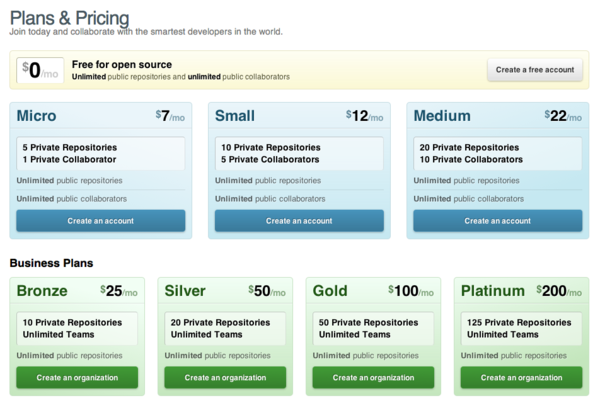
Task: Click the Plans & Pricing page heading
Action: coord(69,17)
